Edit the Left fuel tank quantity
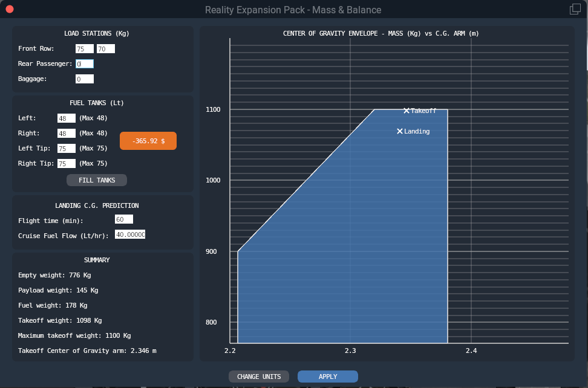Image resolution: width=588 pixels, height=388 pixels. click(x=66, y=118)
